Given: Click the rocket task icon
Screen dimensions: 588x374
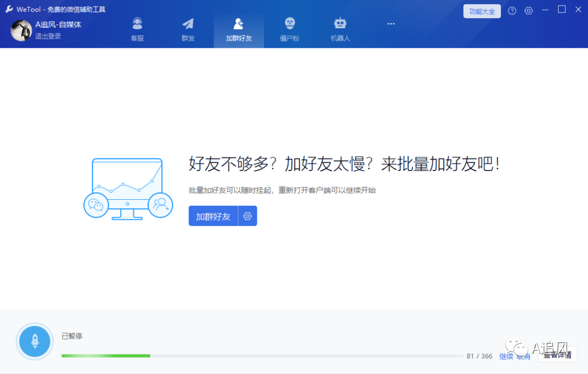Looking at the screenshot, I should 35,341.
